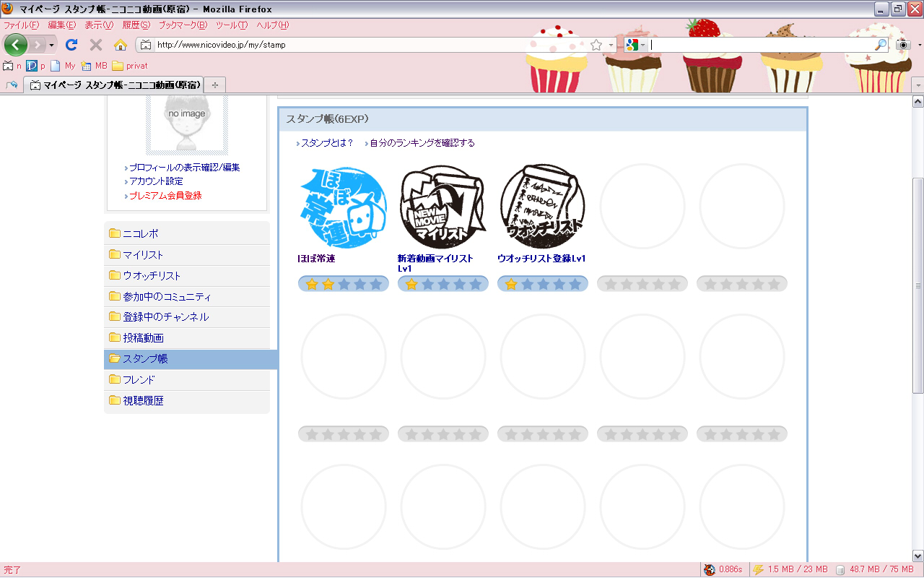Screen dimensions: 924x578
Task: Click the ほぼ常連 blue stamp image
Action: coord(343,207)
